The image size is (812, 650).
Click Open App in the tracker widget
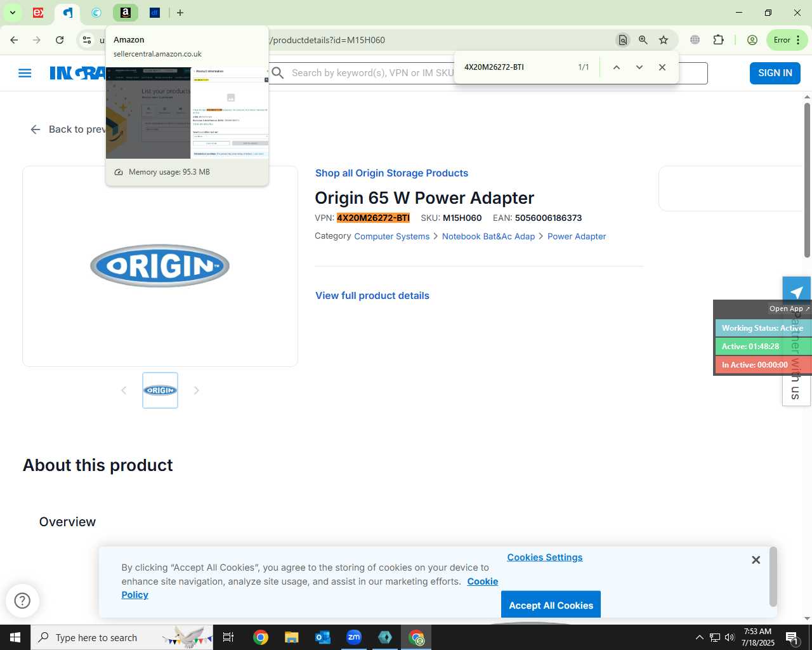(789, 308)
